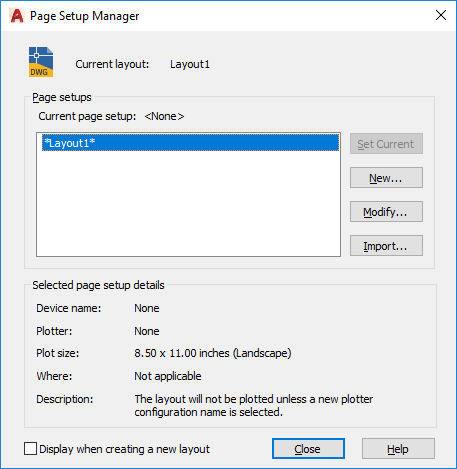
Task: Close the dialog with the X button
Action: click(441, 15)
